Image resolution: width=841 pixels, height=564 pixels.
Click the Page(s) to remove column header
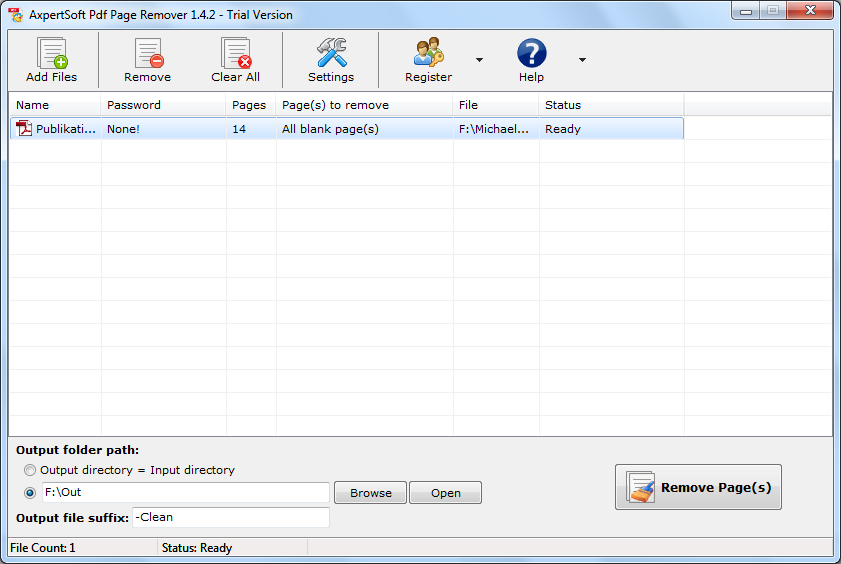pos(364,105)
